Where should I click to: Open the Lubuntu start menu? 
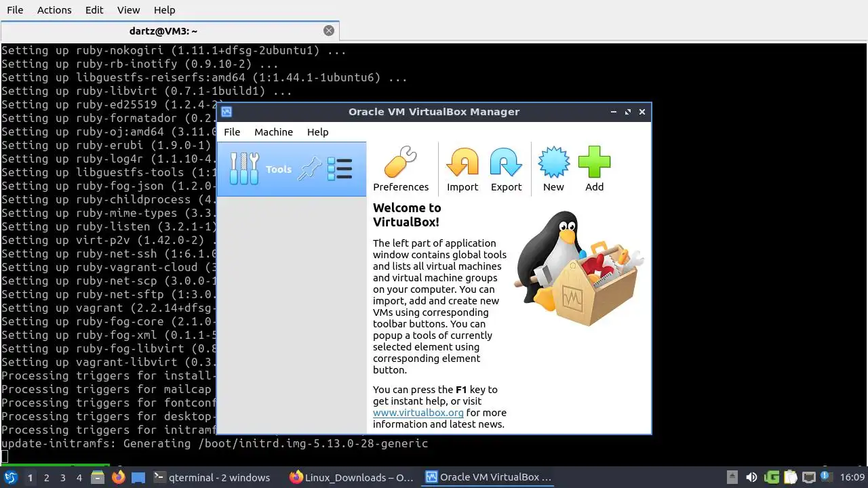(11, 477)
